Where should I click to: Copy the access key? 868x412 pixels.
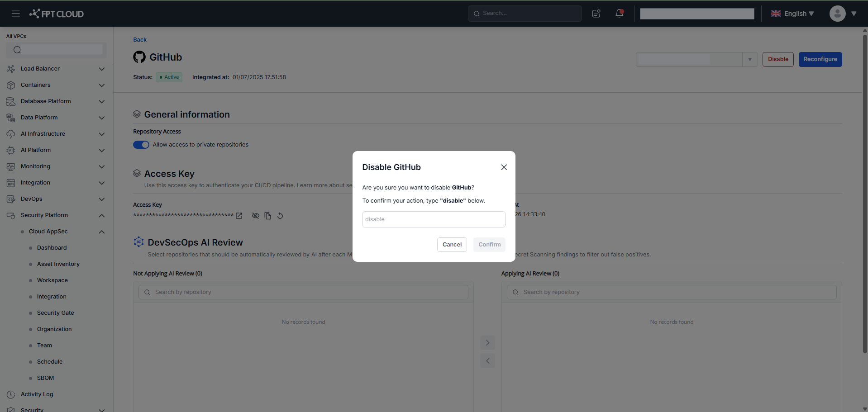(268, 216)
